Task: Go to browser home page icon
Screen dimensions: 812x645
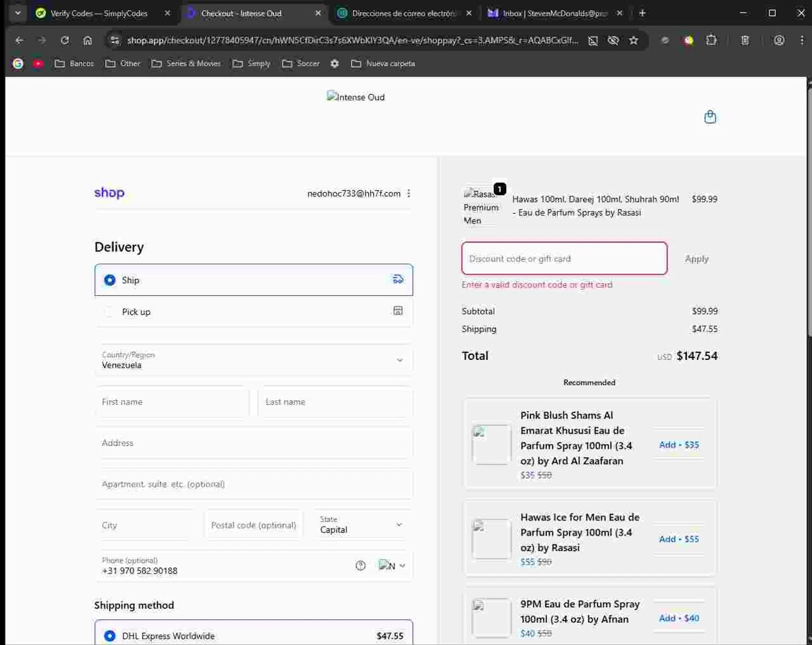Action: (88, 41)
